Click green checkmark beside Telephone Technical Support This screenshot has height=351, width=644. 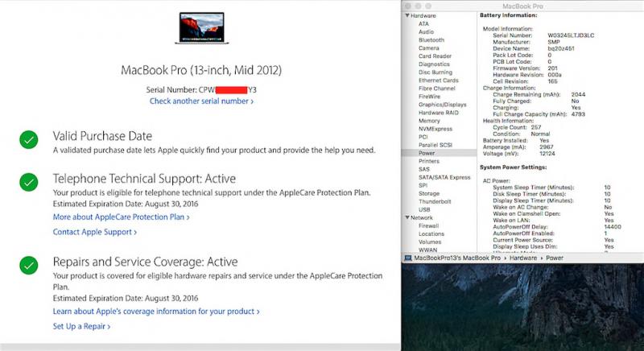point(29,182)
